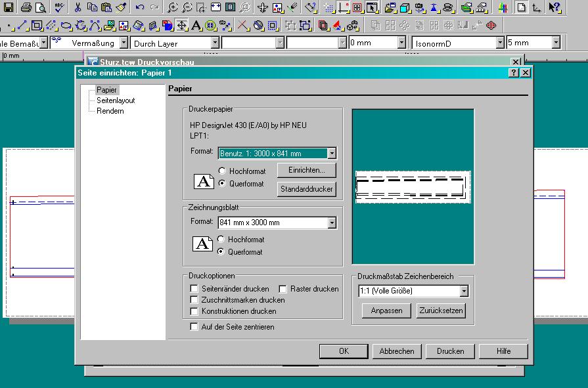The width and height of the screenshot is (588, 388).
Task: Click the Cut scissors icon
Action: point(78,7)
